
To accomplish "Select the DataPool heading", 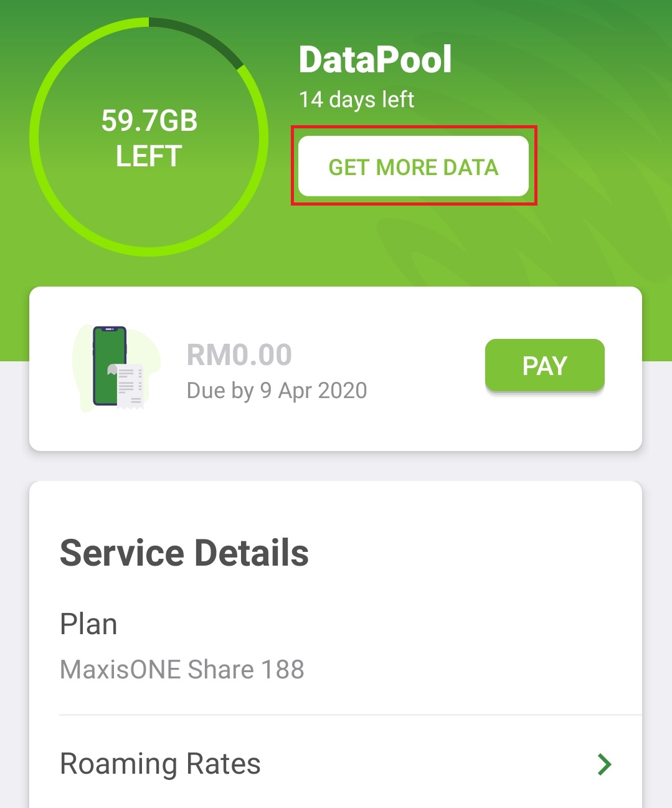I will pyautogui.click(x=375, y=60).
